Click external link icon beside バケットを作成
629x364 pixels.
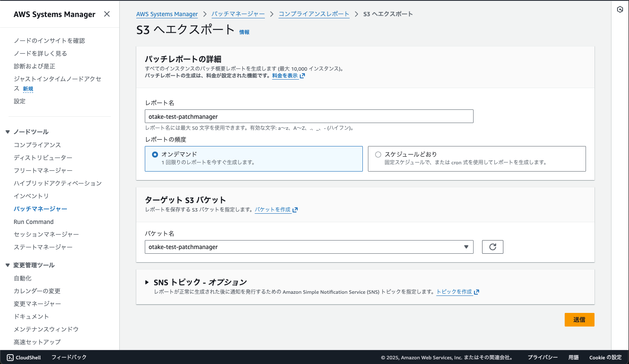tap(295, 210)
